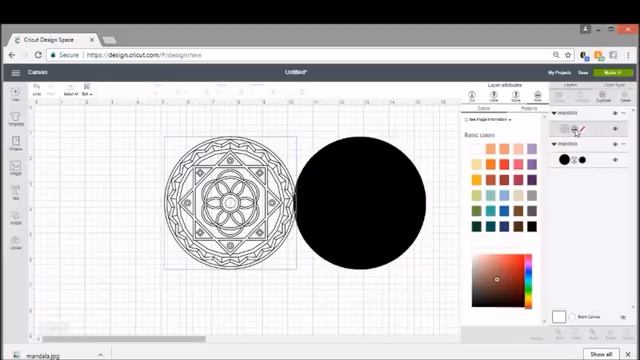Click Select All in the toolbar
The width and height of the screenshot is (640, 360).
coord(71,89)
